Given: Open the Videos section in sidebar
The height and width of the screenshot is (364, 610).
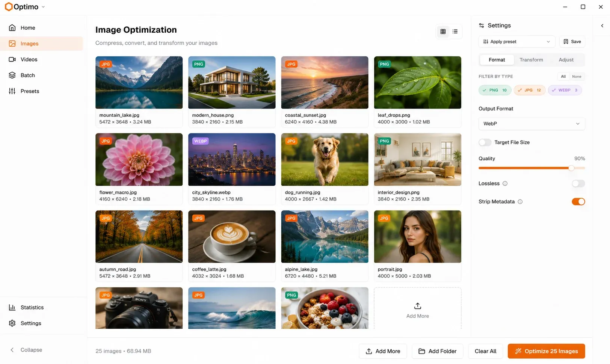Looking at the screenshot, I should (x=41, y=59).
